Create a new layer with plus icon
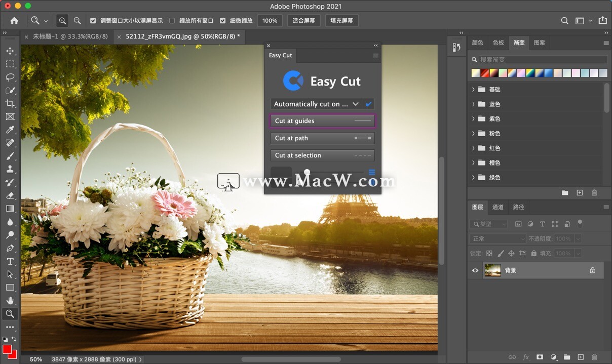612x364 pixels. click(581, 357)
